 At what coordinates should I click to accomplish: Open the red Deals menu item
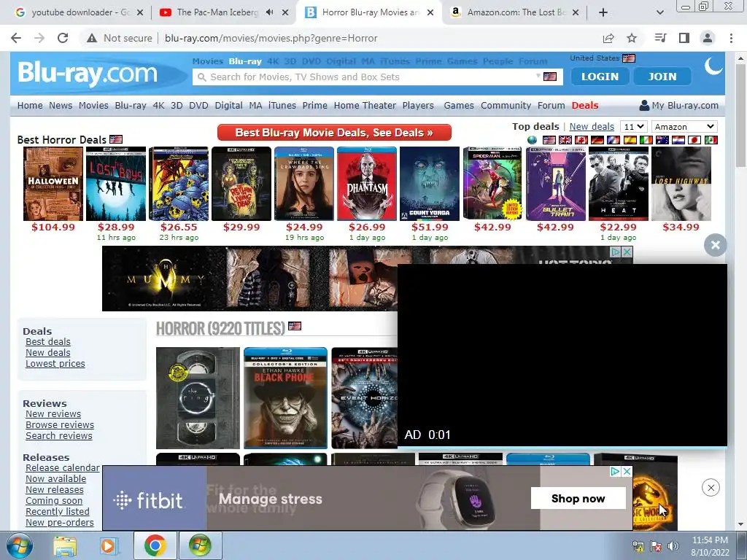(x=585, y=105)
